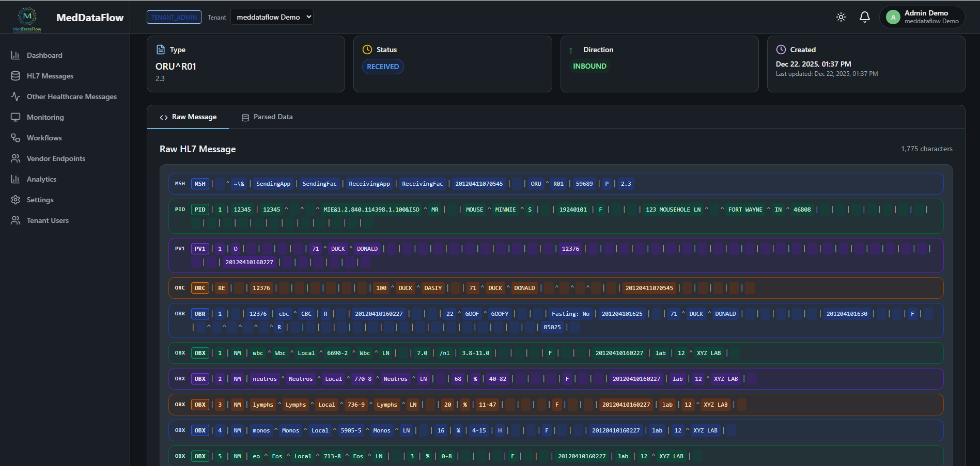The height and width of the screenshot is (466, 980).
Task: Select the PID segment label token
Action: (x=200, y=210)
